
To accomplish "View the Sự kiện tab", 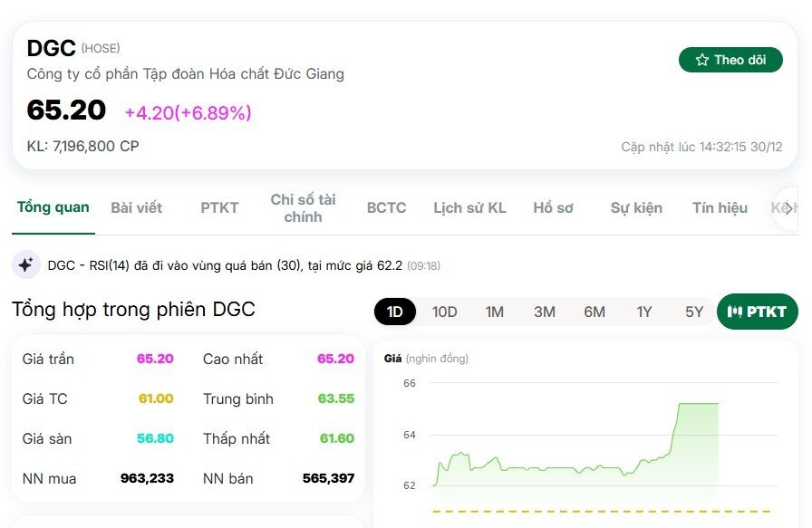I will (x=636, y=208).
